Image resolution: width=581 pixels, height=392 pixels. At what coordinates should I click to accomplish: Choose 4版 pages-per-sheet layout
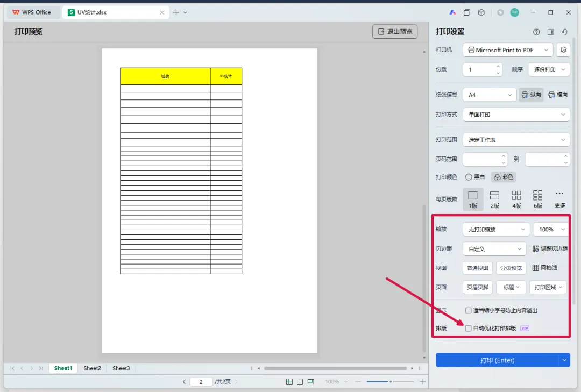[x=516, y=199]
